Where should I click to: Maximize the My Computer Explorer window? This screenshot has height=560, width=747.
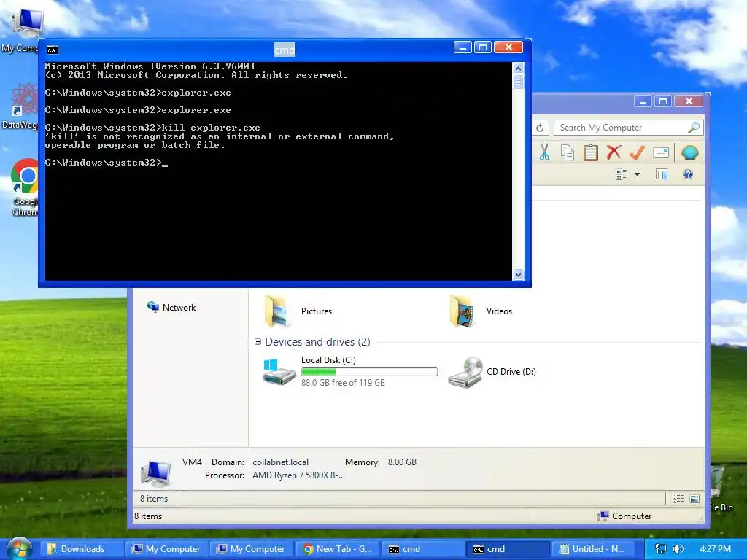(x=662, y=101)
